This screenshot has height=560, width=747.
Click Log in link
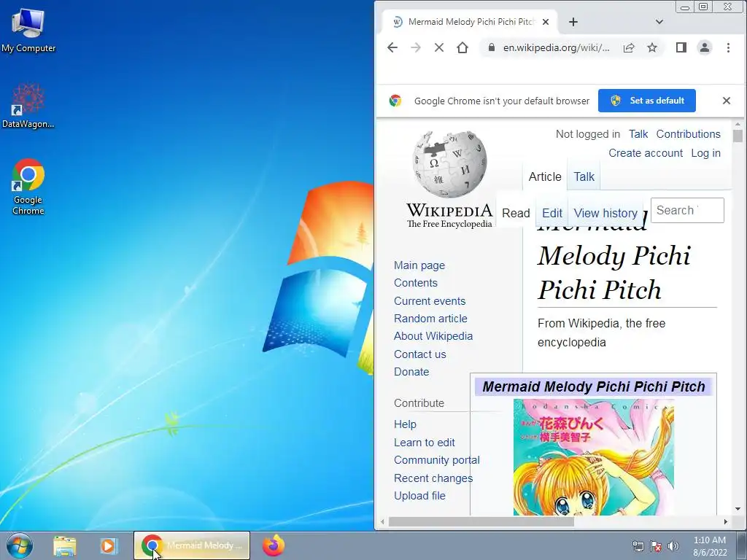705,153
